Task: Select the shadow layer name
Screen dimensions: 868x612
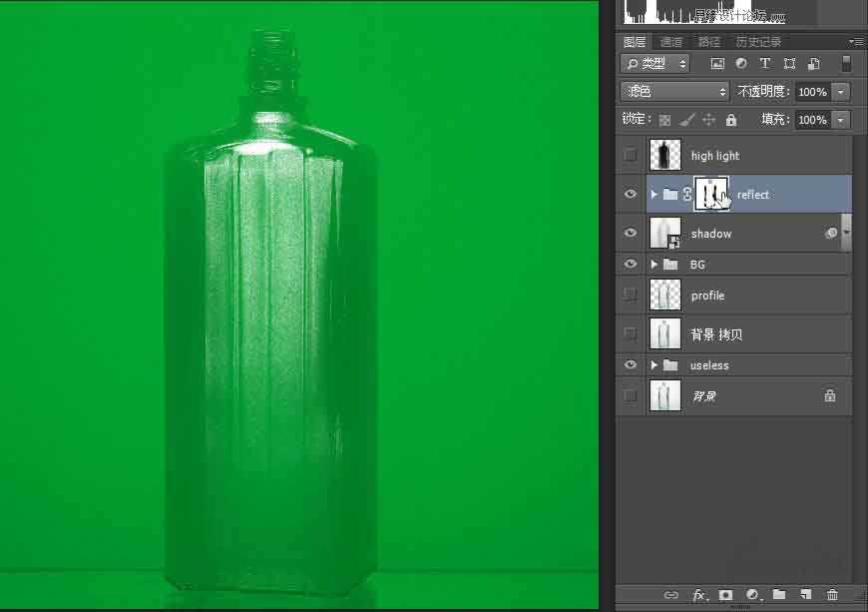Action: 711,233
